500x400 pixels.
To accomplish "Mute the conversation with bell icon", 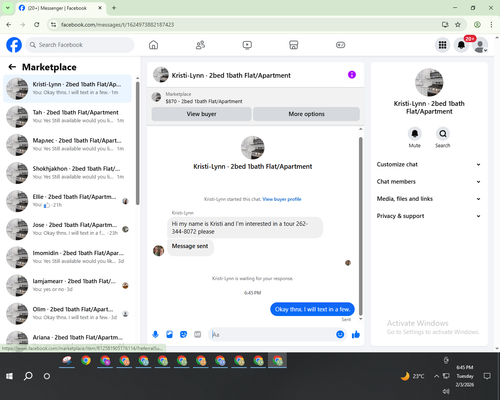I will point(415,134).
